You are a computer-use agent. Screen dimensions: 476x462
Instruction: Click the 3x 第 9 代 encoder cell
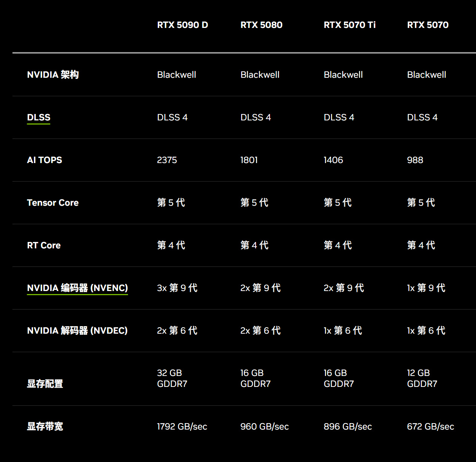[x=177, y=288]
